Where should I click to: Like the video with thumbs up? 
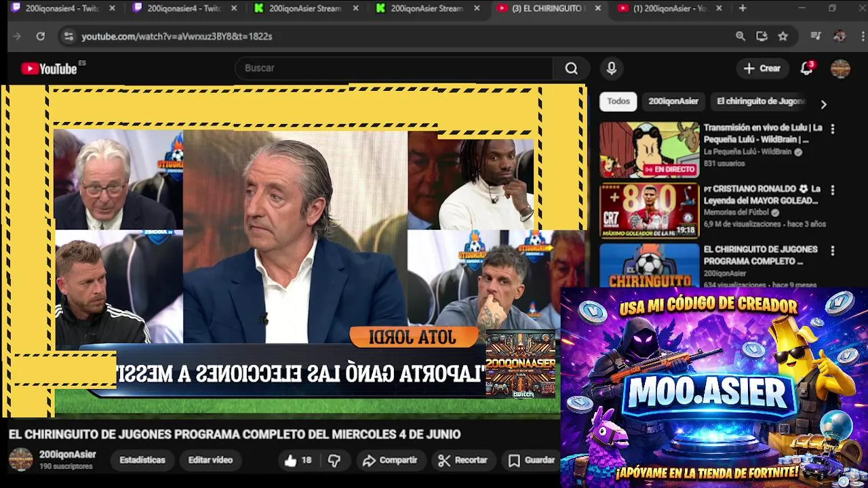tap(298, 460)
